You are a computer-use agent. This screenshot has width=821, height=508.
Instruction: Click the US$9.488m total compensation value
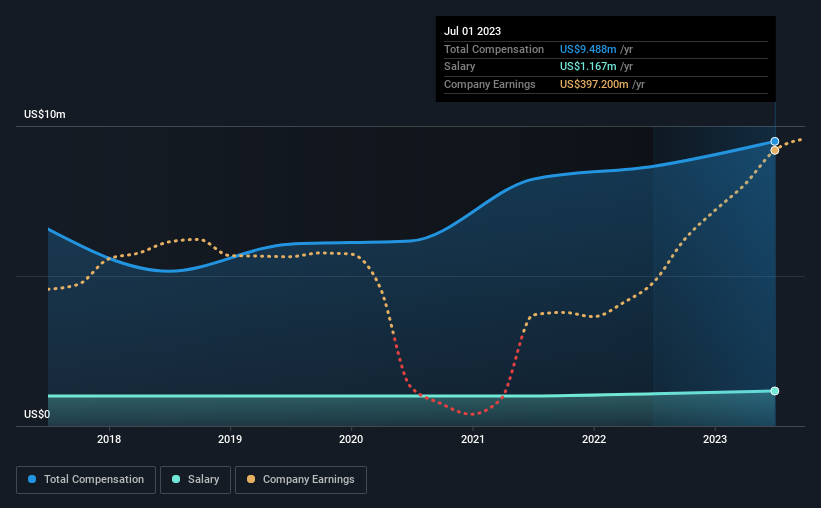588,49
